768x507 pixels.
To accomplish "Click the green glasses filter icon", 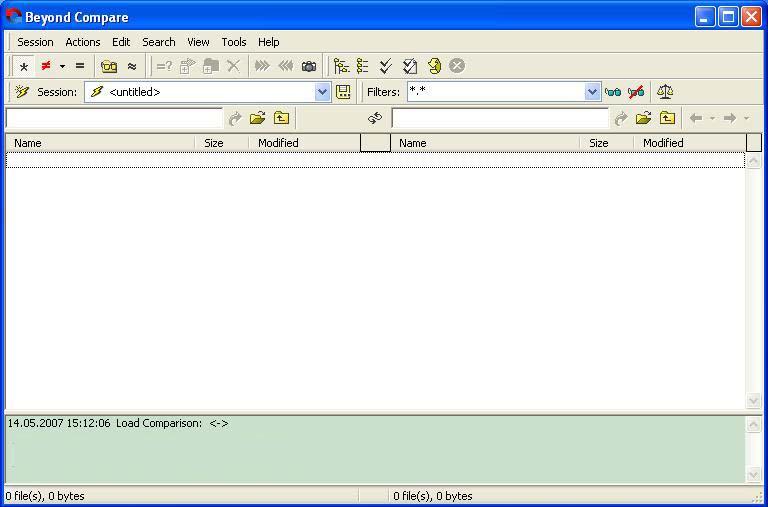I will (613, 92).
